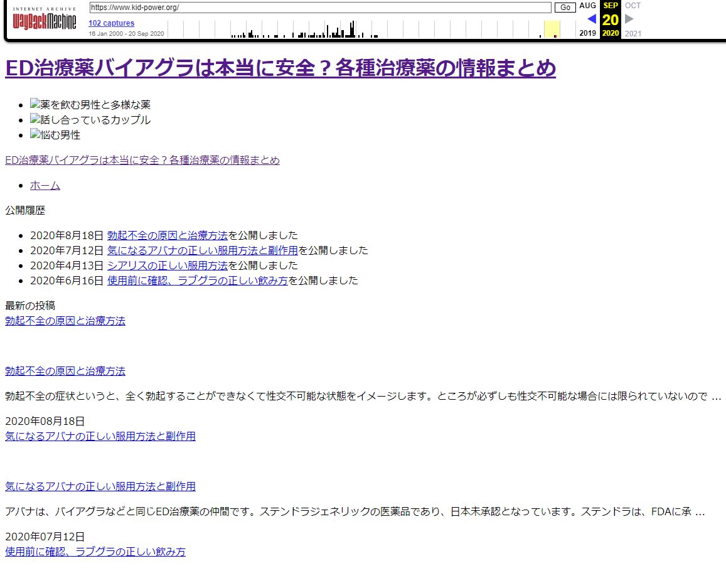Screen dimensions: 726x588
Task: Open 気になるアバナ link in the 公開履歴 list
Action: click(x=202, y=250)
